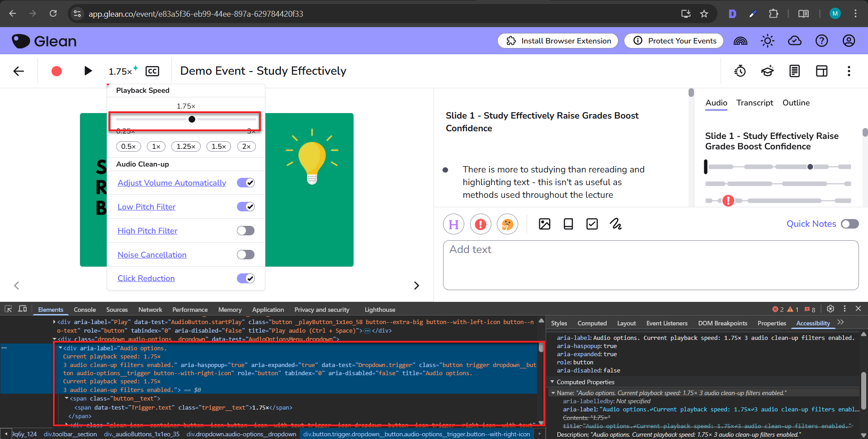Switch theme with the sun icon
868x439 pixels.
767,41
